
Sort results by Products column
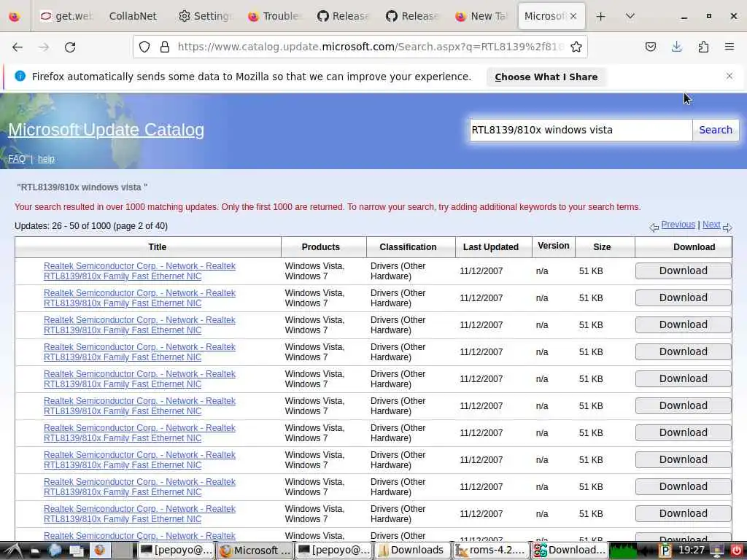321,246
